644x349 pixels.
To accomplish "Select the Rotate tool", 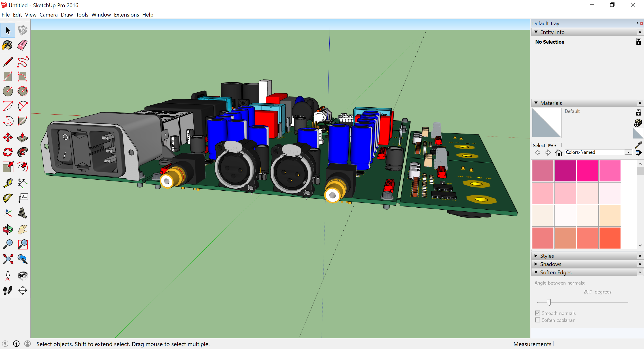I will pyautogui.click(x=8, y=152).
